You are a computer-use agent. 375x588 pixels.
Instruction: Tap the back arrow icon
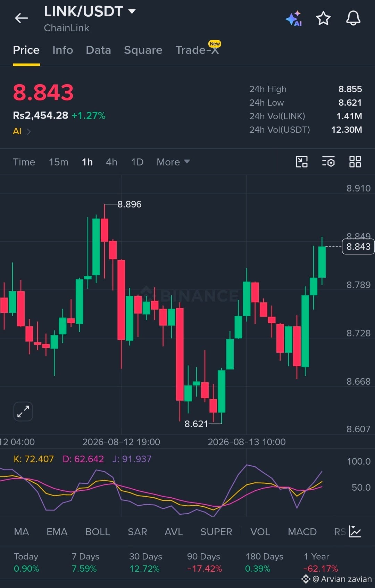[21, 18]
